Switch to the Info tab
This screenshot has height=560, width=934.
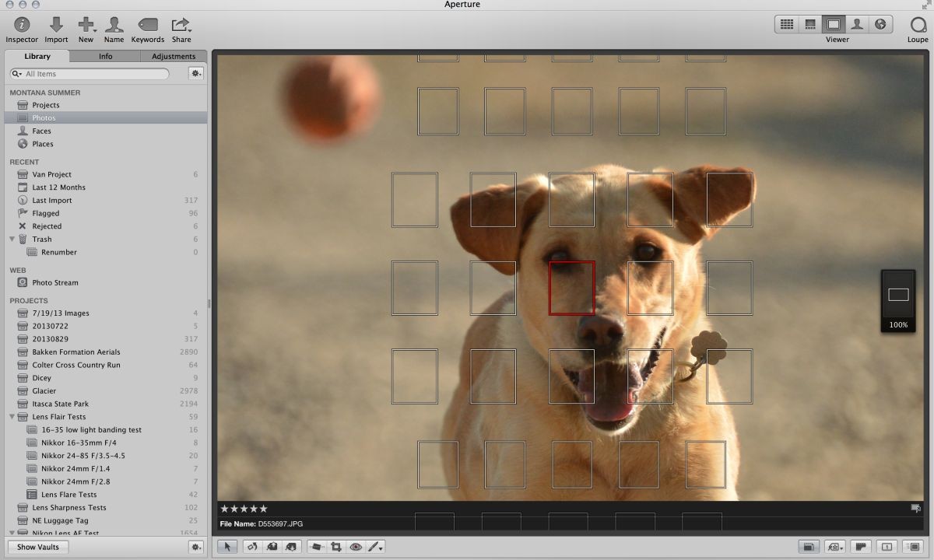coord(105,56)
